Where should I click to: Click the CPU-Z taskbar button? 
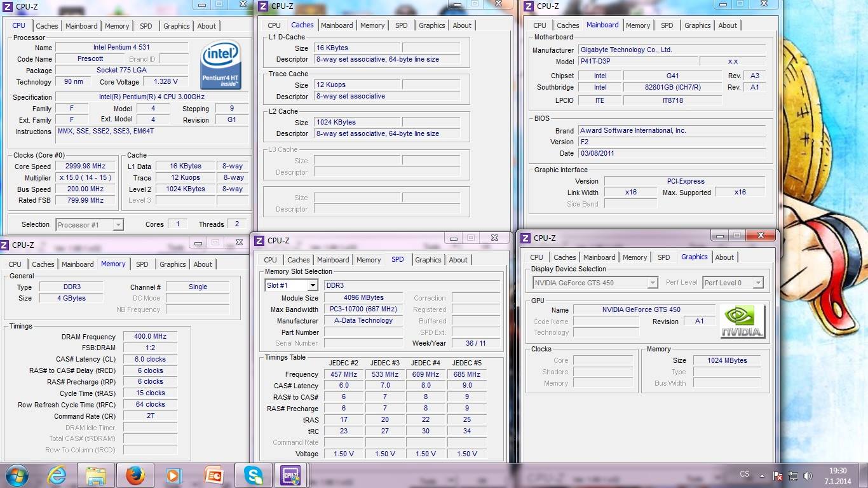coord(291,475)
